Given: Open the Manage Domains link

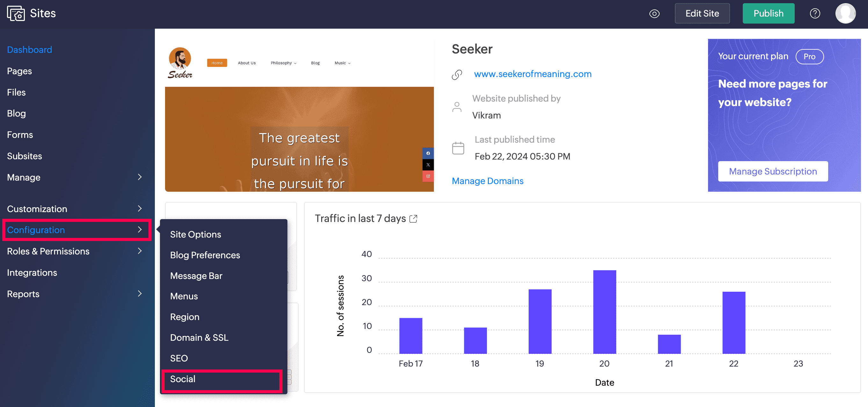Looking at the screenshot, I should point(487,181).
